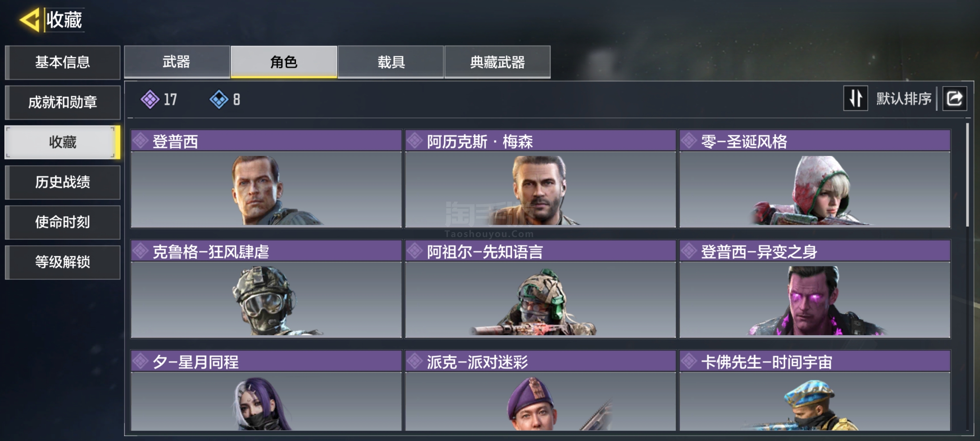Switch to the 载具 tab
This screenshot has width=980, height=441.
coord(391,62)
